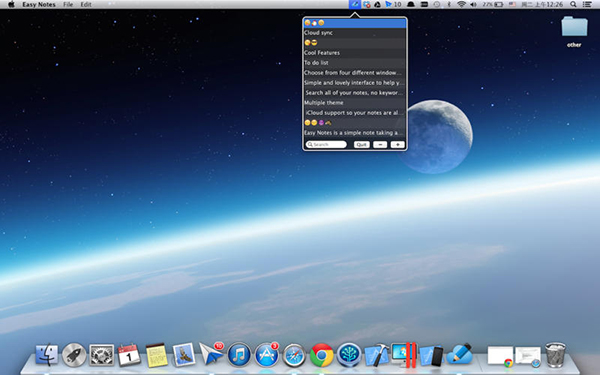Open the Apple menu
Viewport: 600px width, 375px height.
point(11,5)
